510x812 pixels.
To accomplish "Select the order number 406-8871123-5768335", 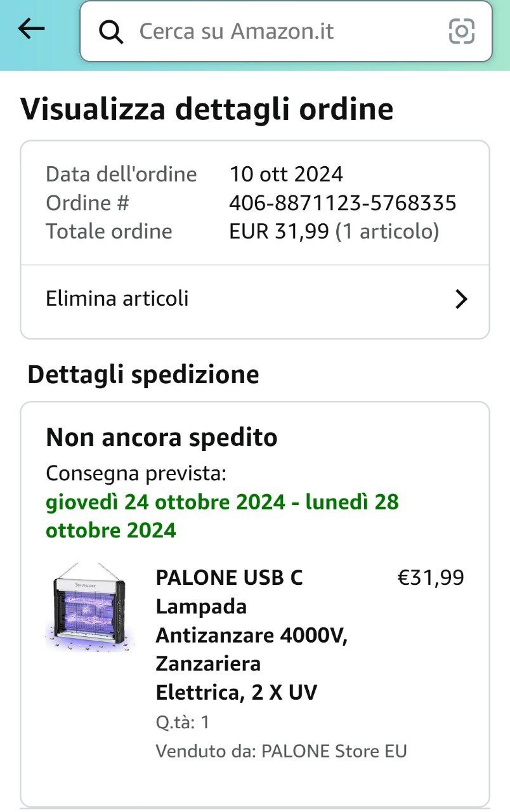I will tap(343, 203).
